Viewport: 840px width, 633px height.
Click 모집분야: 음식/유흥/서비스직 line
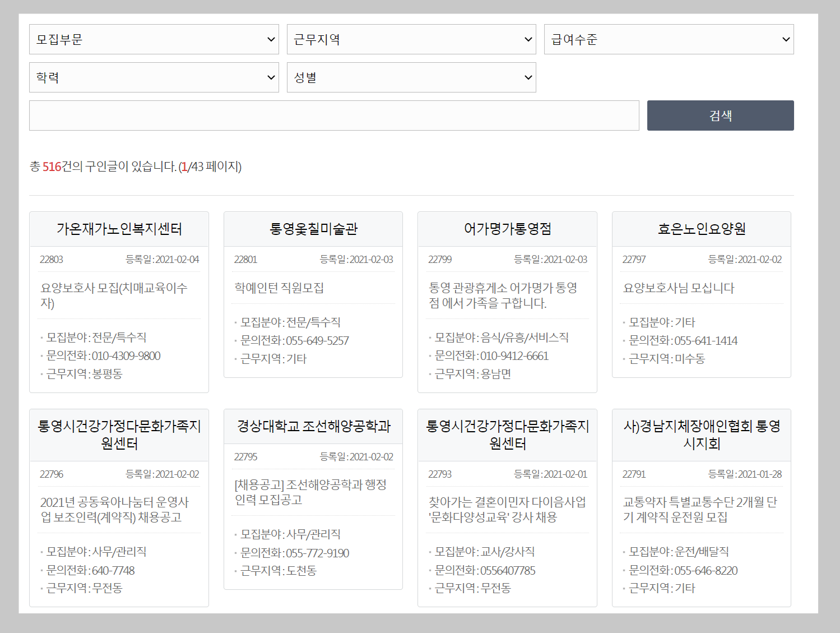point(502,338)
